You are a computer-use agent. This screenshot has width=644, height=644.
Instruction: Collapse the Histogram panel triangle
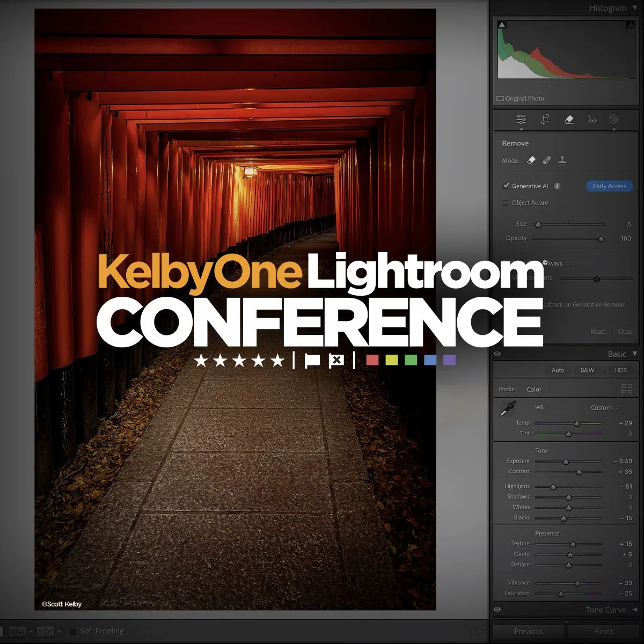tap(635, 8)
